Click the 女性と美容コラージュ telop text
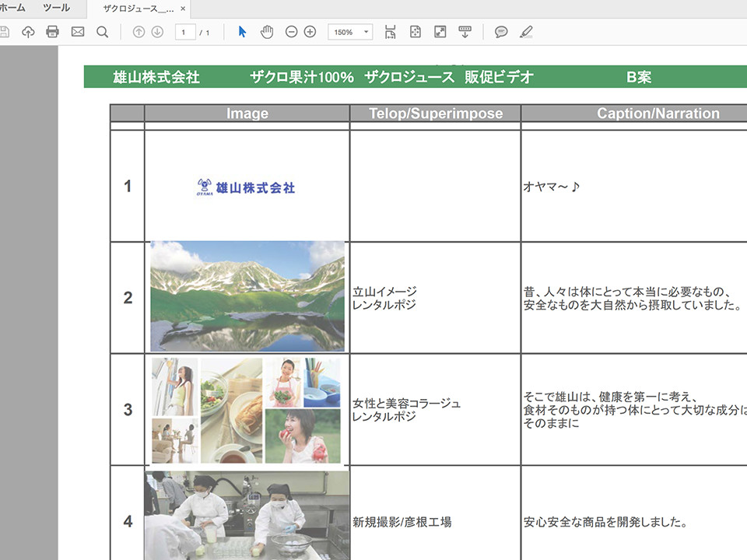This screenshot has height=560, width=747. coord(406,404)
